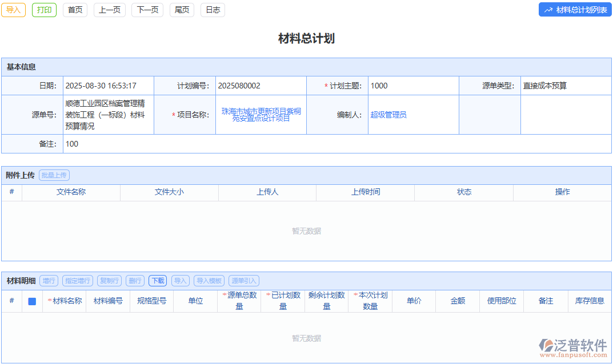Screen dimensions: 613x364
Task: 点击源单引入按钮
Action: [245, 280]
